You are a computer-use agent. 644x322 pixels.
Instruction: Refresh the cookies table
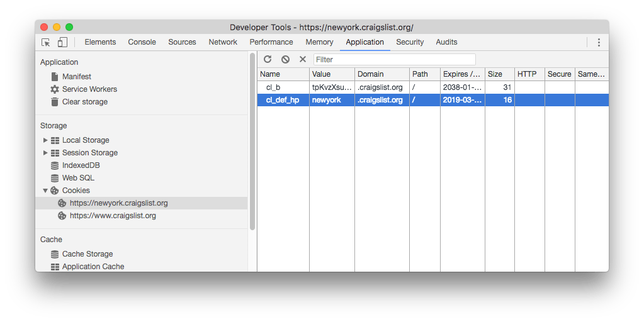pyautogui.click(x=268, y=60)
